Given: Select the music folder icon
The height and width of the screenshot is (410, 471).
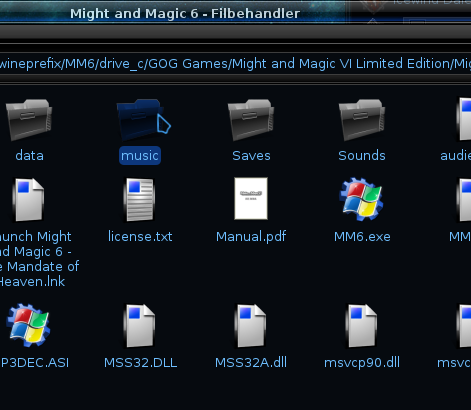Looking at the screenshot, I should 140,119.
